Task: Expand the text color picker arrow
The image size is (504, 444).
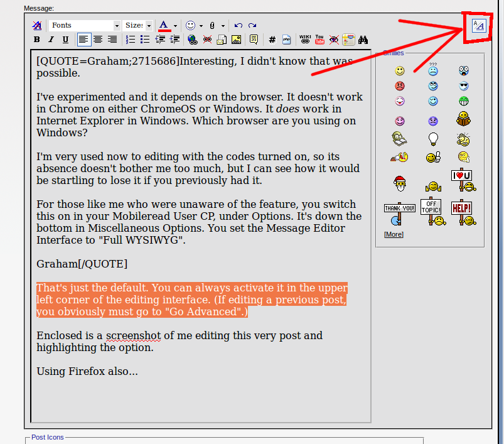Action: pyautogui.click(x=175, y=26)
